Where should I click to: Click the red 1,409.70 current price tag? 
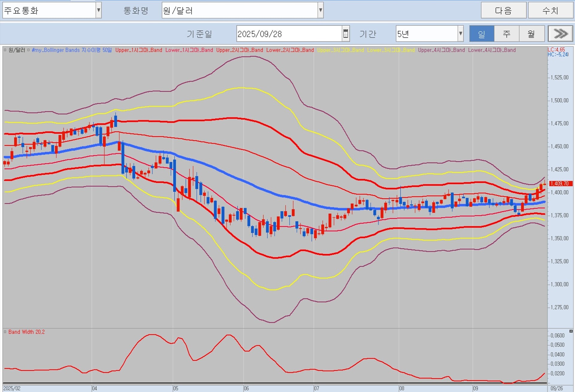click(560, 183)
